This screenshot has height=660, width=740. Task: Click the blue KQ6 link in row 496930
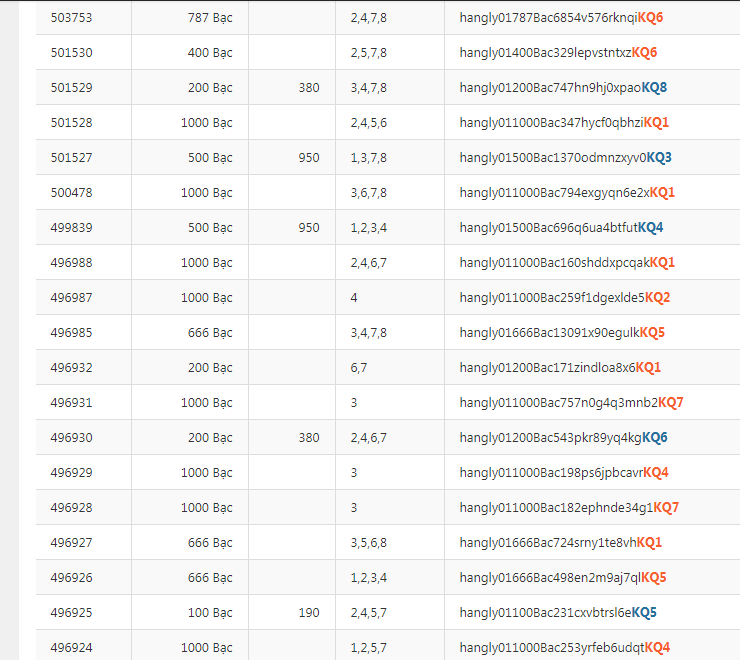655,438
